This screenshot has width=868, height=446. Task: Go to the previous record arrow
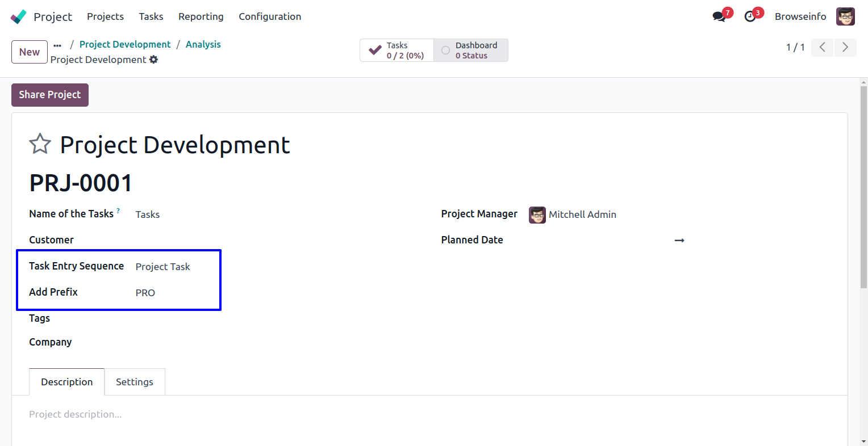click(x=822, y=47)
